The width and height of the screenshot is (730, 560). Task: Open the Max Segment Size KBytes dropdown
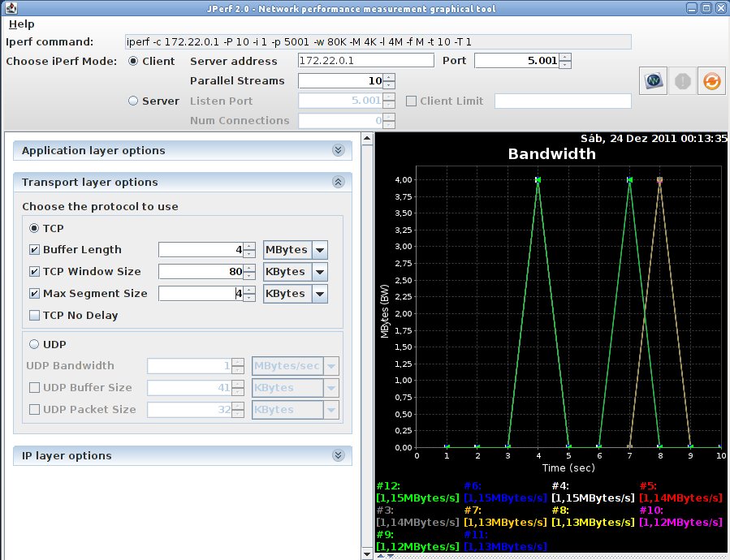(320, 294)
